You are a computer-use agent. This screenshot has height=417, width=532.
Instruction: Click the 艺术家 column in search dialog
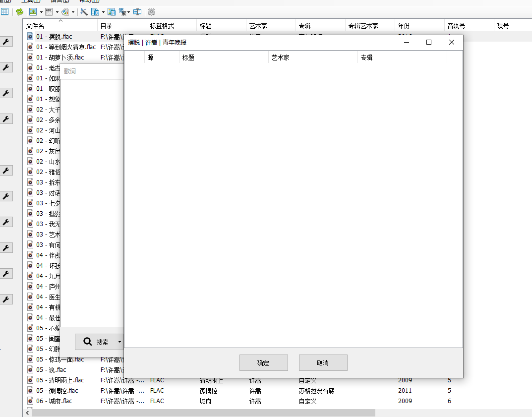[x=312, y=58]
